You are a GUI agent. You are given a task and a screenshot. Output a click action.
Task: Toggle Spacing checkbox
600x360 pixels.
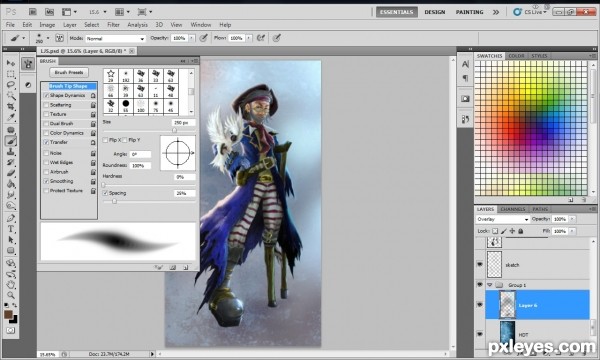[x=105, y=193]
